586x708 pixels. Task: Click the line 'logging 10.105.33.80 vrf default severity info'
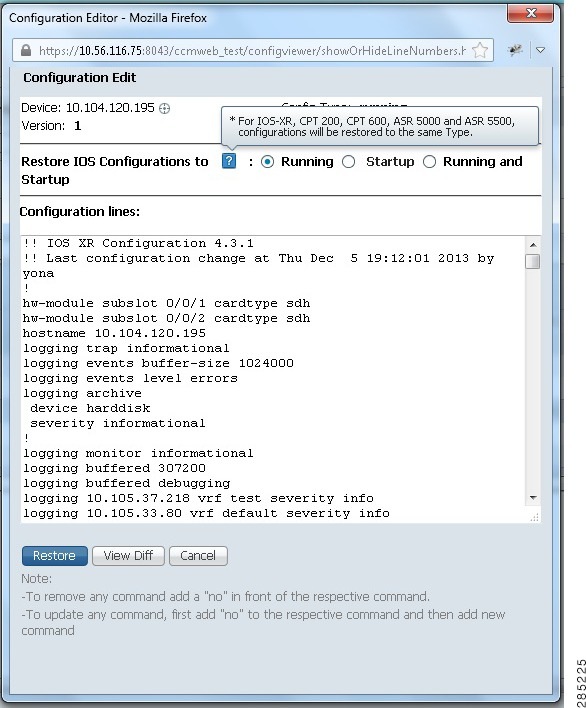[206, 513]
